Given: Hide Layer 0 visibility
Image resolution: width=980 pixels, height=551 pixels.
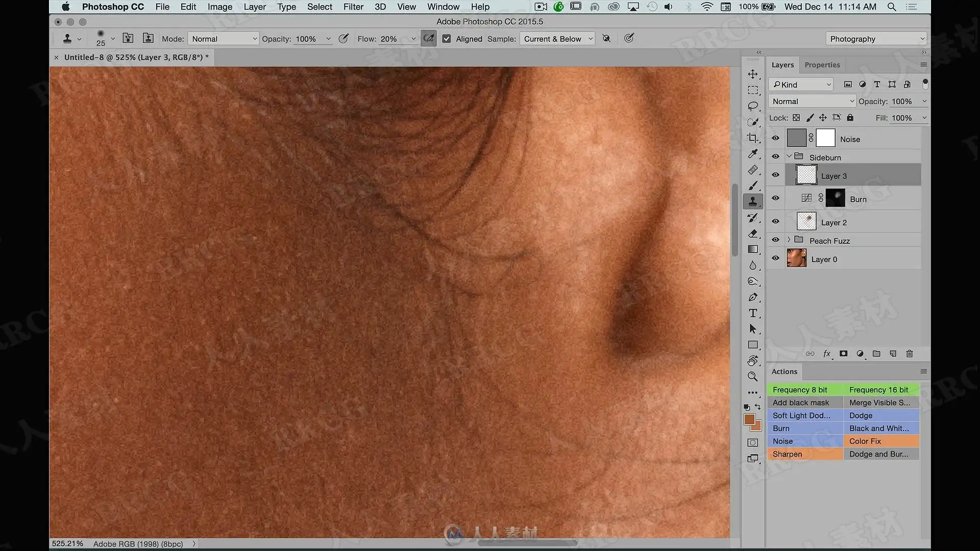Looking at the screenshot, I should point(775,258).
